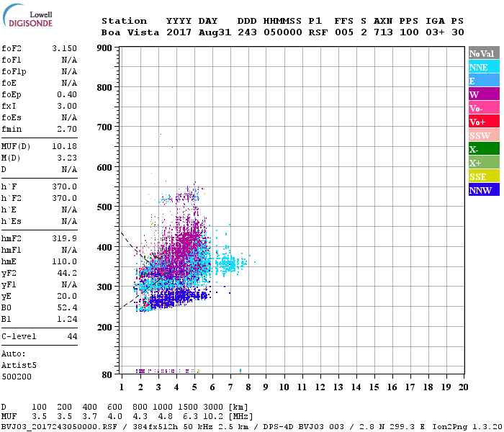Click the Lowell Digisonde logo

coord(27,16)
